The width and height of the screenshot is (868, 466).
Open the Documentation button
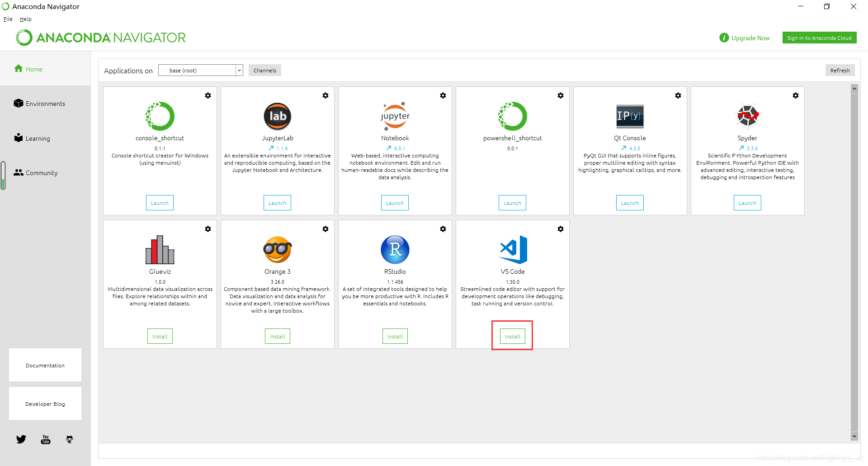coord(45,365)
